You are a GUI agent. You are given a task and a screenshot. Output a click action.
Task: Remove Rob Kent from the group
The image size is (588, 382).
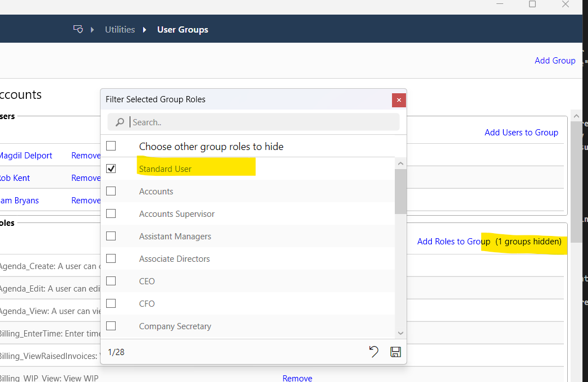point(86,178)
